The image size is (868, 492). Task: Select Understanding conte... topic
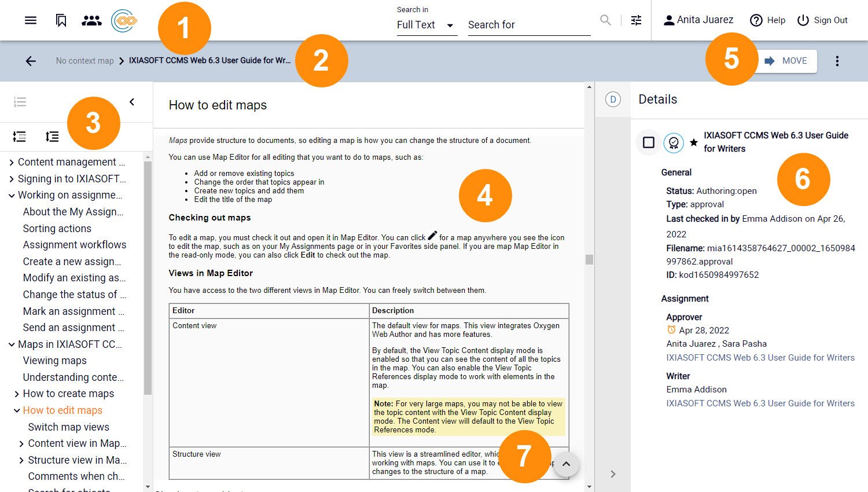73,377
